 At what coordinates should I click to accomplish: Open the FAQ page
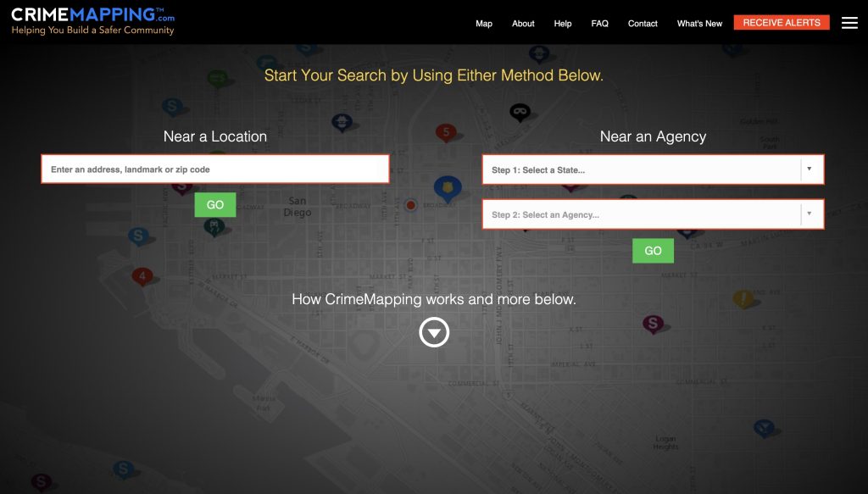pos(599,23)
